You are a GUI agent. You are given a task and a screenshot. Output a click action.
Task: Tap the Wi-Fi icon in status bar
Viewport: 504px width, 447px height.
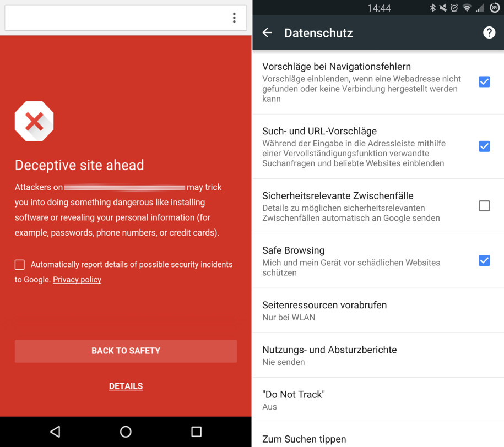coord(467,8)
